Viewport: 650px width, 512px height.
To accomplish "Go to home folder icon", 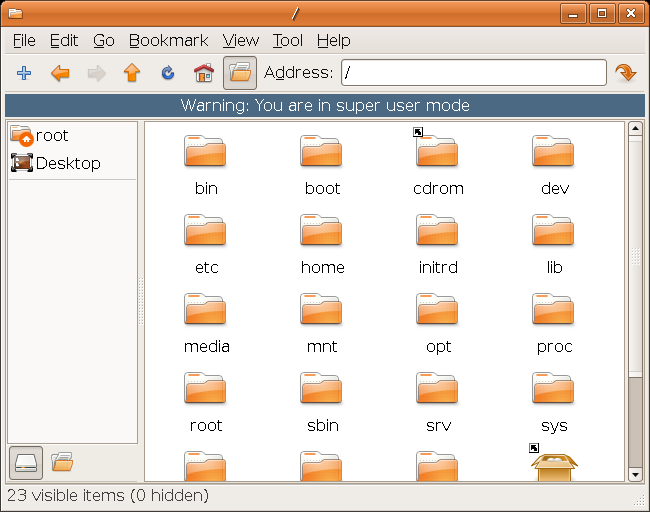I will [203, 73].
